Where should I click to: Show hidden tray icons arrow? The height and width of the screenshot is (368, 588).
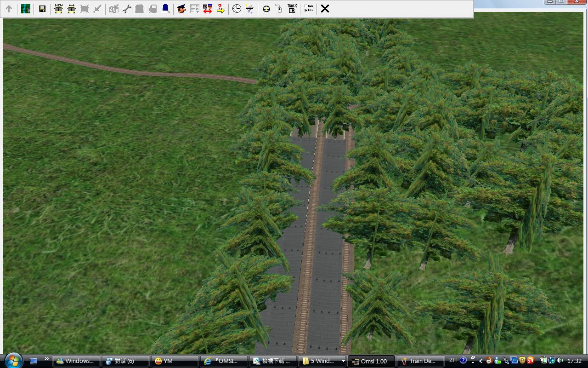481,361
